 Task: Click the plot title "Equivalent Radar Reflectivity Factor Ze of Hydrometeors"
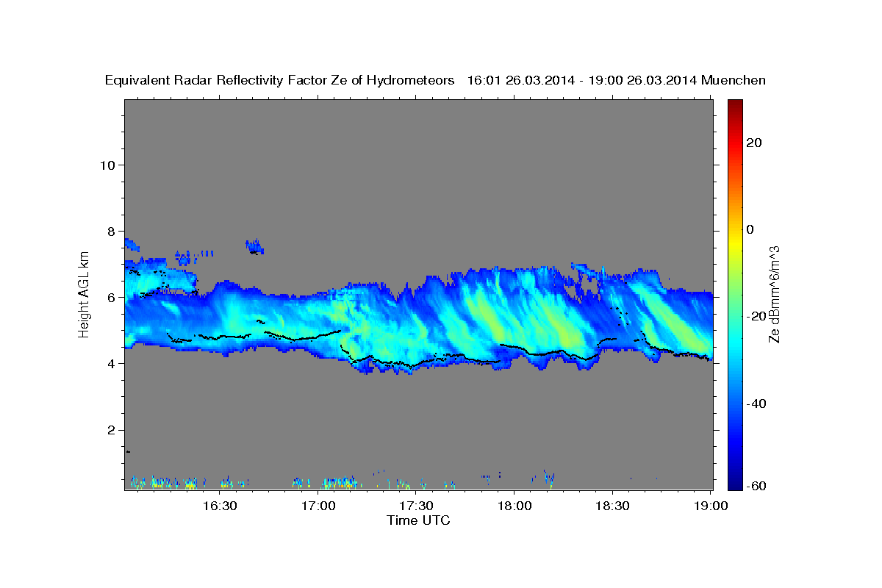pos(279,80)
